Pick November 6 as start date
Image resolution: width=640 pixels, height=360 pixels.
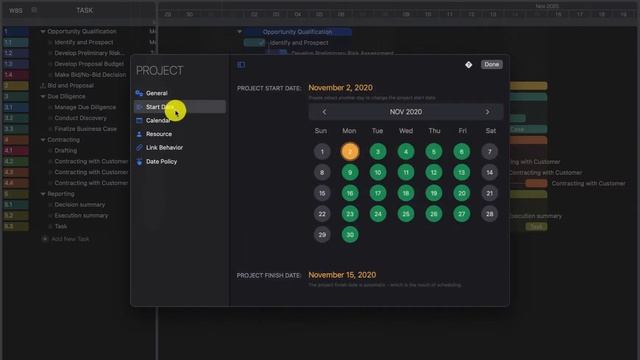(x=462, y=151)
